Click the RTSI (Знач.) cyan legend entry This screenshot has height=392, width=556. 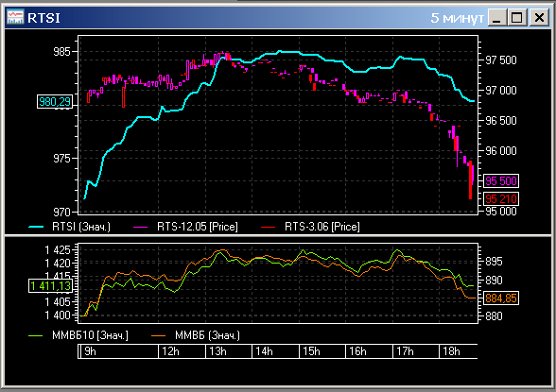pyautogui.click(x=70, y=227)
